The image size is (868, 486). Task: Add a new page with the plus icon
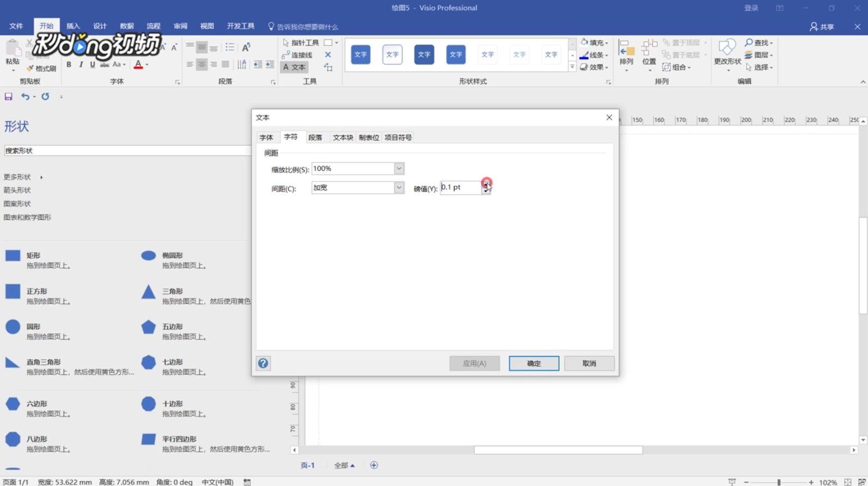click(x=374, y=465)
